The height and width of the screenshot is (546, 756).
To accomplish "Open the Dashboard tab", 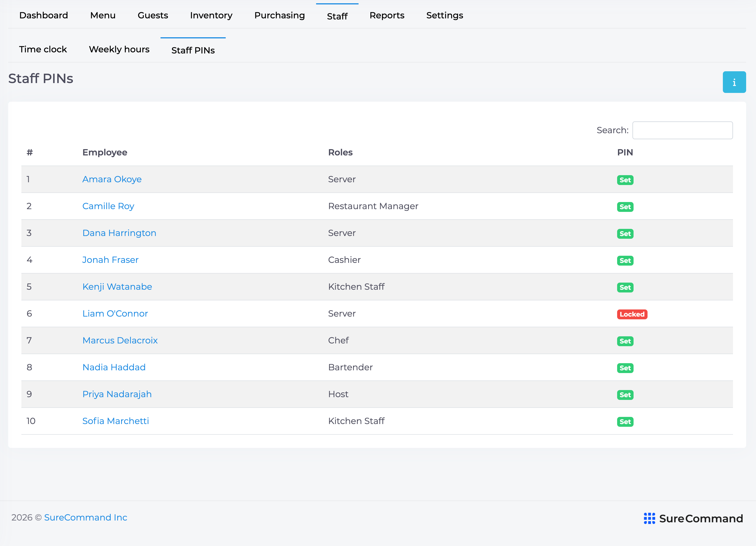I will coord(44,15).
